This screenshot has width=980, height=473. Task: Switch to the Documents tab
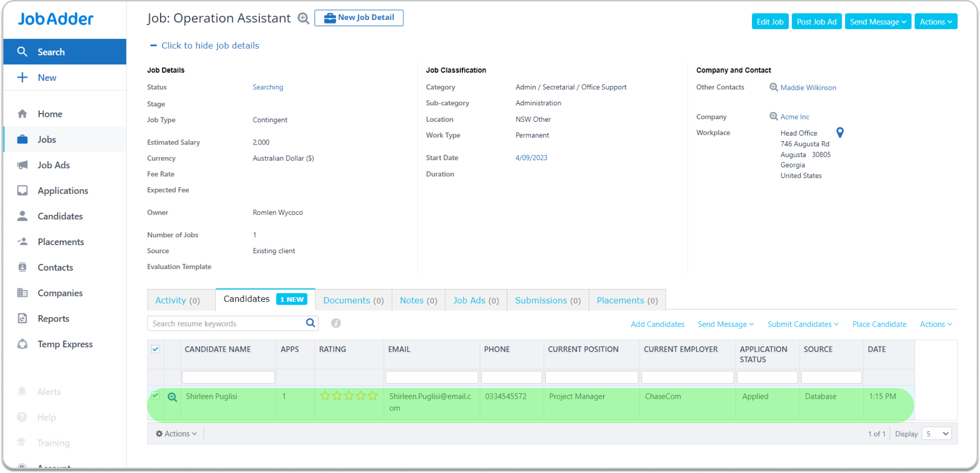353,300
